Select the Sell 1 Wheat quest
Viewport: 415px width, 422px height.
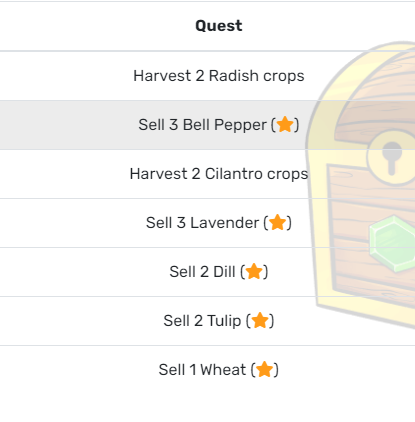(219, 370)
